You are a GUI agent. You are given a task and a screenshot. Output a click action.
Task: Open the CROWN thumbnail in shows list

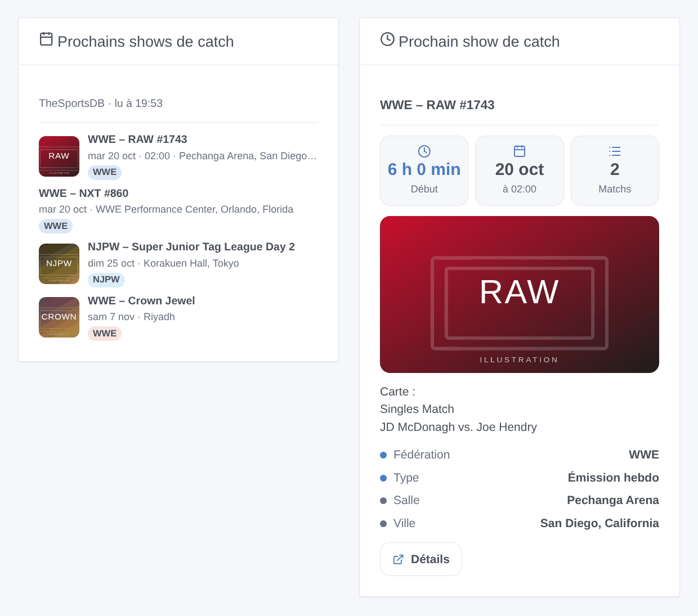coord(59,317)
